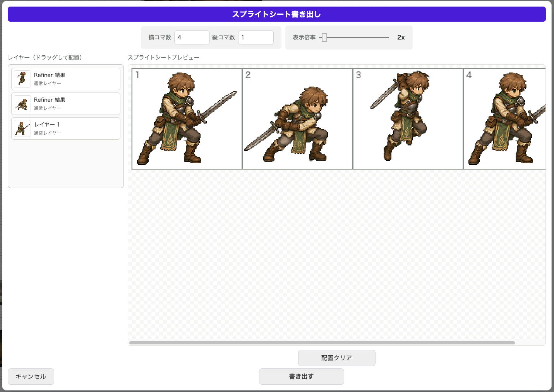The height and width of the screenshot is (392, 554).
Task: Cancel with the キャンセル button
Action: coord(31,377)
